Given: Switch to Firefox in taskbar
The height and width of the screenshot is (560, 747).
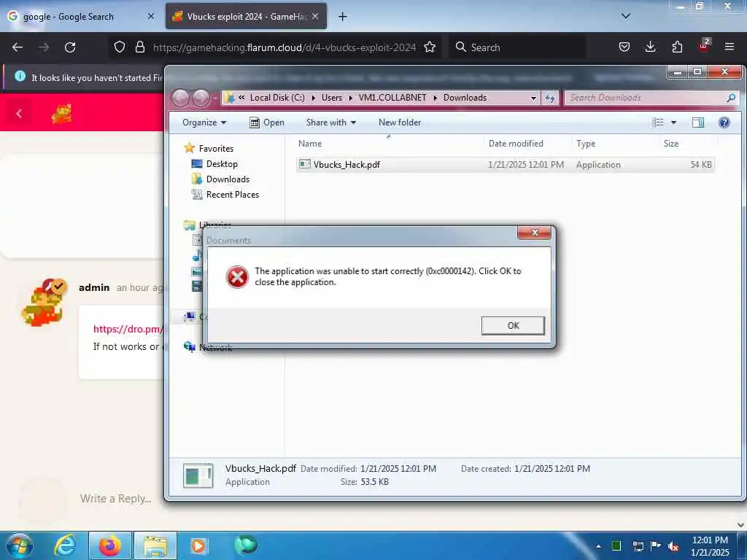Looking at the screenshot, I should (x=110, y=545).
